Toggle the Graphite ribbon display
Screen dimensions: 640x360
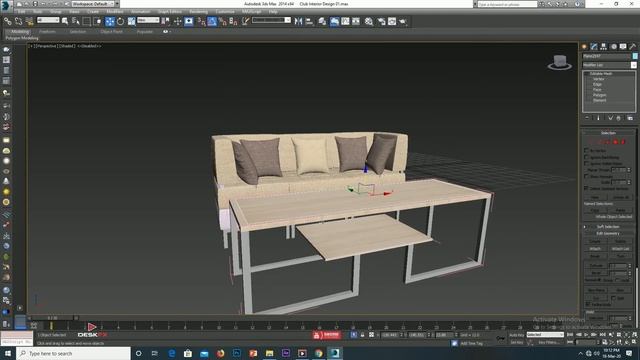(334, 21)
